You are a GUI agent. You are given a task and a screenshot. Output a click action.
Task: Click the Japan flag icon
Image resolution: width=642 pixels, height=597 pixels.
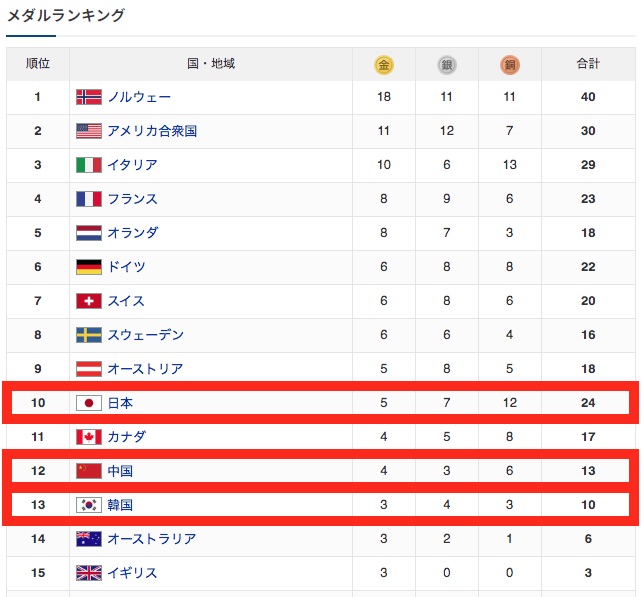[x=89, y=403]
